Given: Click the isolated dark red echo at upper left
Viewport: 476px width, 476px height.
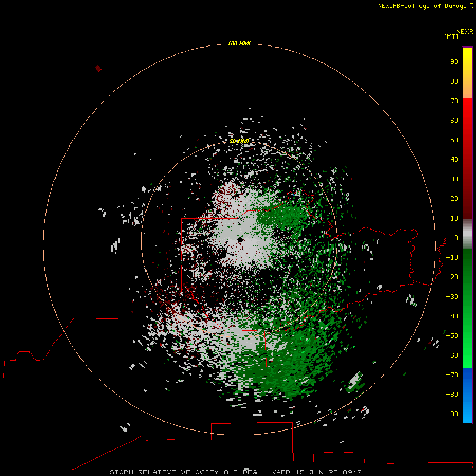Looking at the screenshot, I should click(98, 68).
